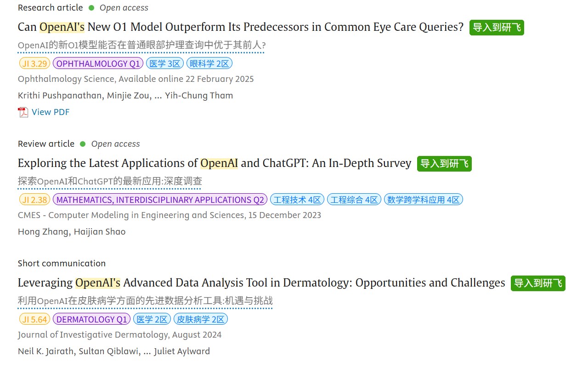
Task: Click the JI 5.64 impact factor badge
Action: click(34, 319)
